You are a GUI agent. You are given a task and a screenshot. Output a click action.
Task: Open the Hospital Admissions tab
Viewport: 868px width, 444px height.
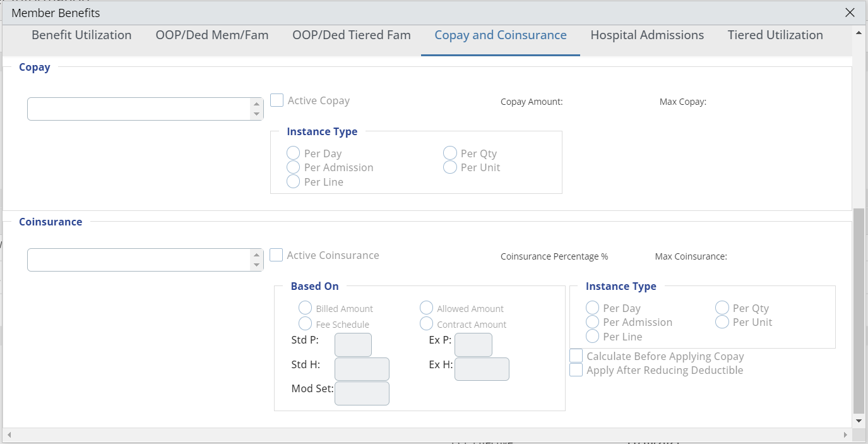[x=647, y=35]
